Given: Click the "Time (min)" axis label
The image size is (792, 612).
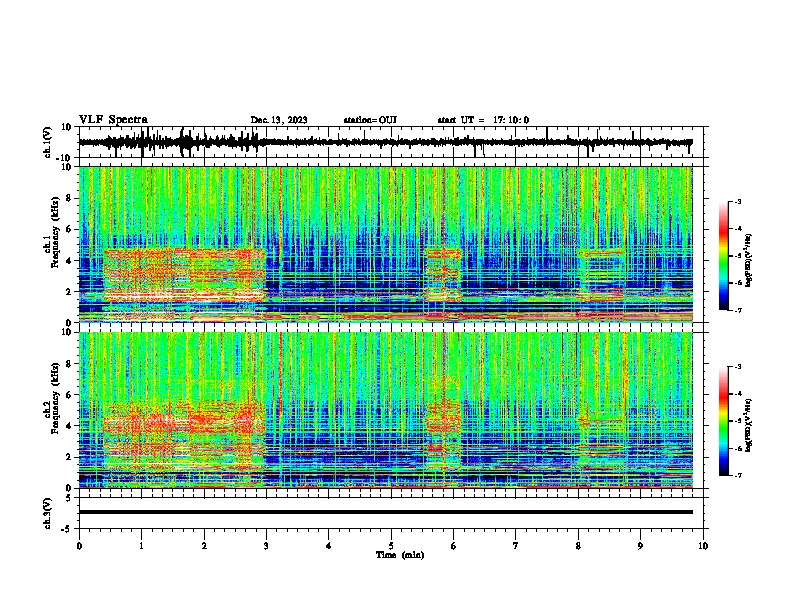Looking at the screenshot, I should [x=400, y=555].
